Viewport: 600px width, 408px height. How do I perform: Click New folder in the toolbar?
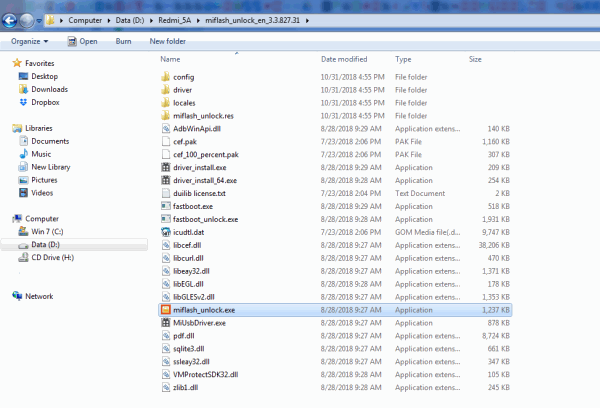point(168,41)
